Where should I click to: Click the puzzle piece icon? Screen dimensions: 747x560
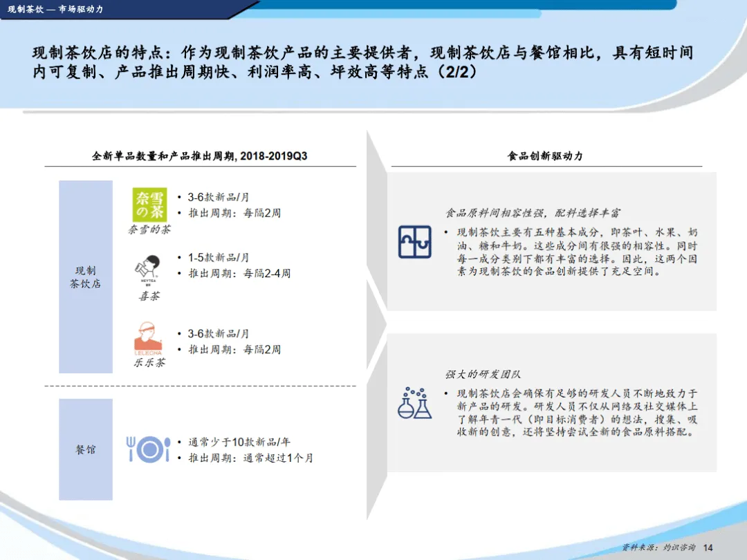point(414,242)
